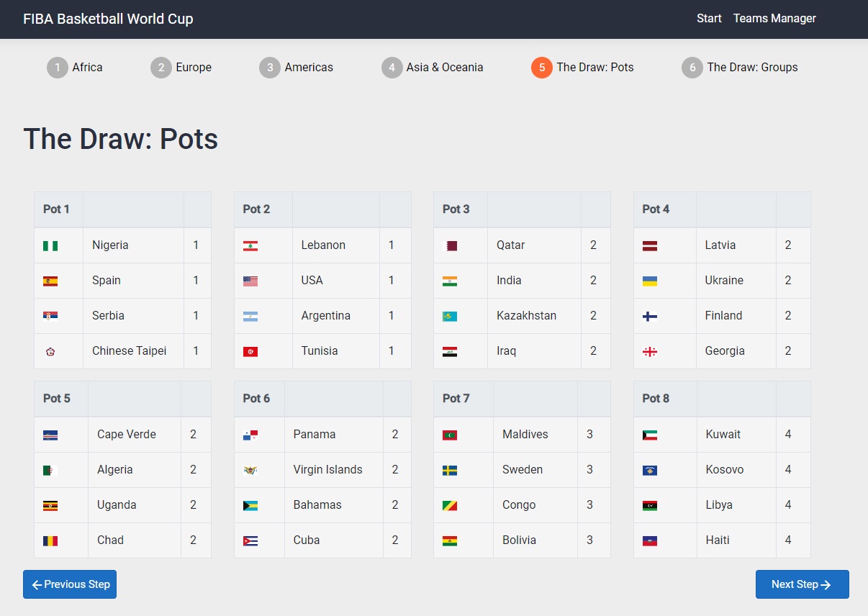Image resolution: width=868 pixels, height=616 pixels.
Task: Select the Kosovo team name
Action: click(724, 470)
